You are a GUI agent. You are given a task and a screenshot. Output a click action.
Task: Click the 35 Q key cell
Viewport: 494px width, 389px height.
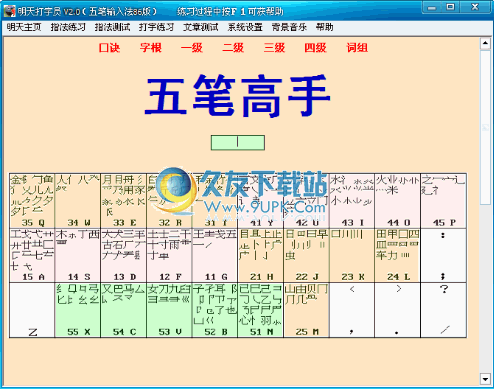click(x=32, y=201)
